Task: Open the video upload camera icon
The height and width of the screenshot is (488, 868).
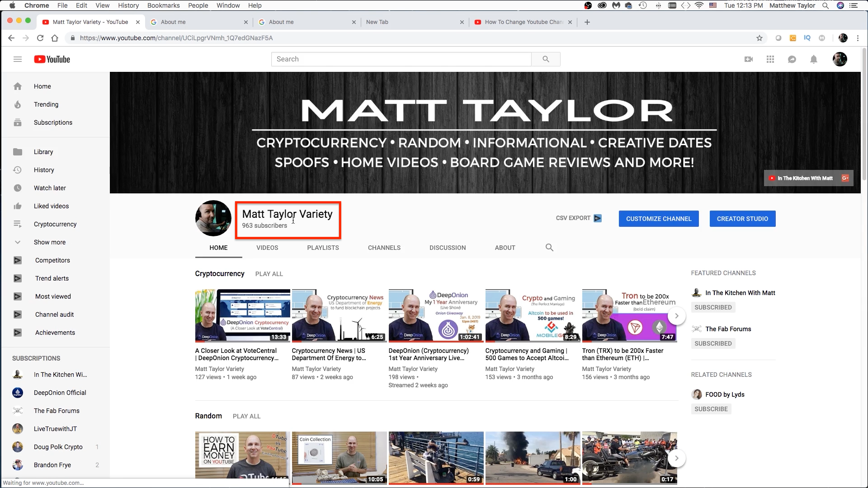Action: click(x=749, y=59)
